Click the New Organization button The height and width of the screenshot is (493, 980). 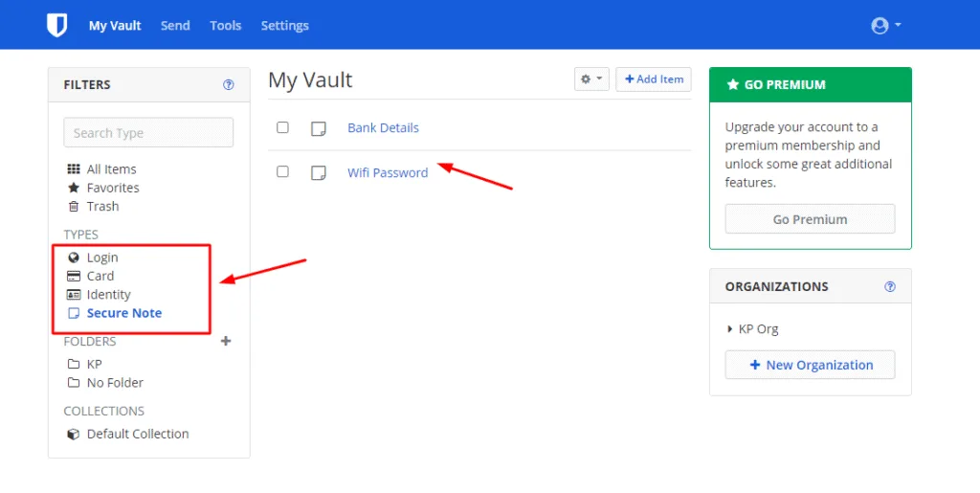pyautogui.click(x=810, y=365)
